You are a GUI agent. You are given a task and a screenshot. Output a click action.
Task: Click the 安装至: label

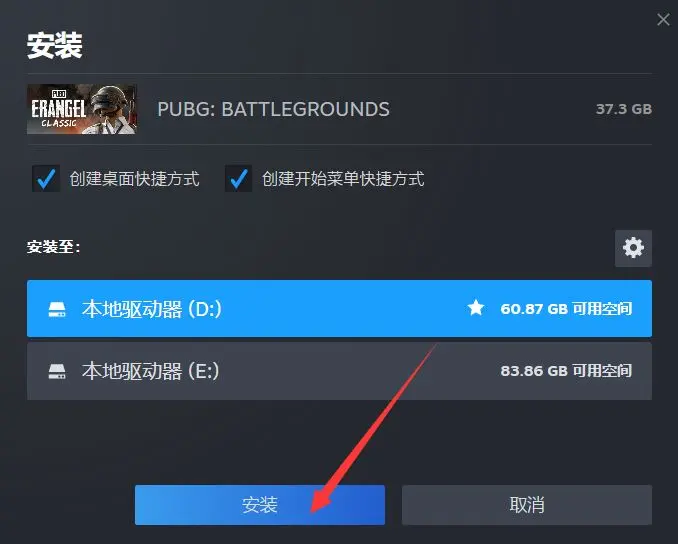[54, 247]
